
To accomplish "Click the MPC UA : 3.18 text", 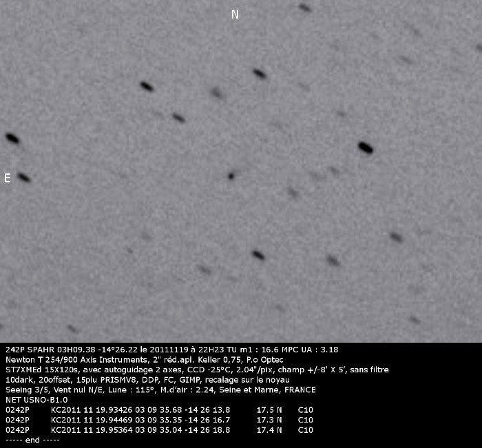I will (x=307, y=350).
